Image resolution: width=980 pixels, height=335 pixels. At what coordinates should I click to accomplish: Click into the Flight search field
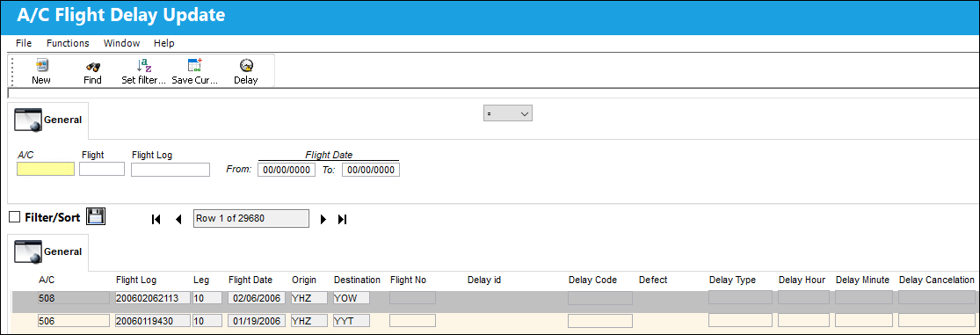102,169
